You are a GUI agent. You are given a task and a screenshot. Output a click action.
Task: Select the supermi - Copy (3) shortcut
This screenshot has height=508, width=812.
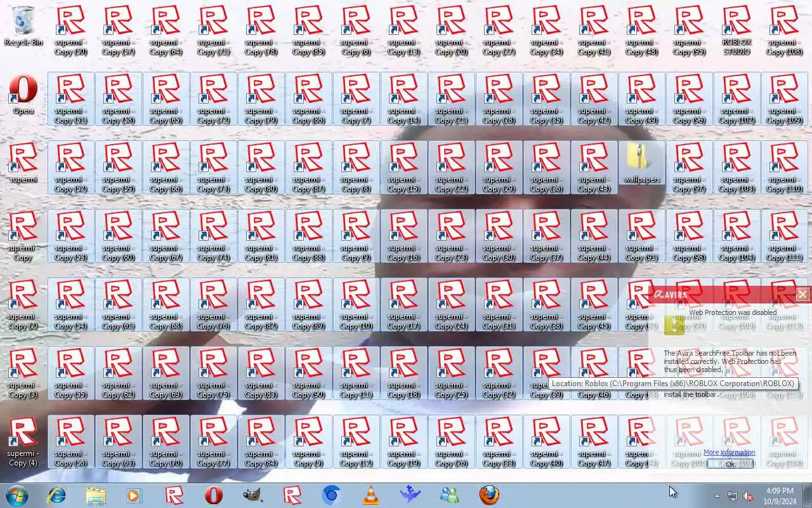coord(23,373)
